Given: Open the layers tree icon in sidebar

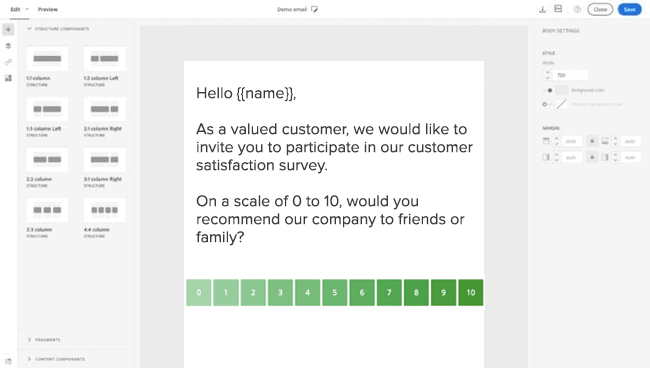Looking at the screenshot, I should tap(8, 46).
